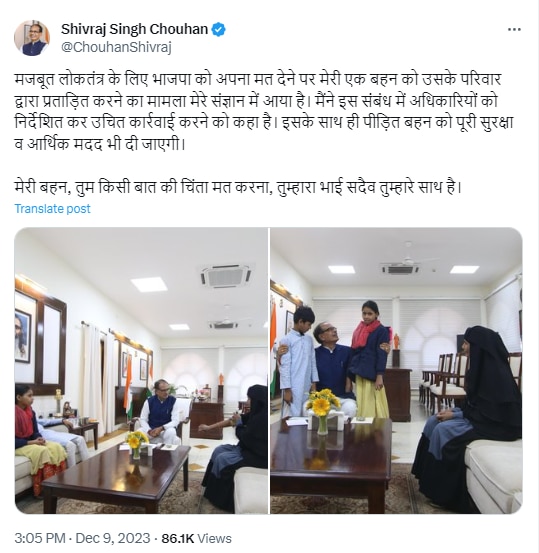The height and width of the screenshot is (553, 539).
Task: Visit the @ChouhanShivraj handle link
Action: pyautogui.click(x=116, y=48)
